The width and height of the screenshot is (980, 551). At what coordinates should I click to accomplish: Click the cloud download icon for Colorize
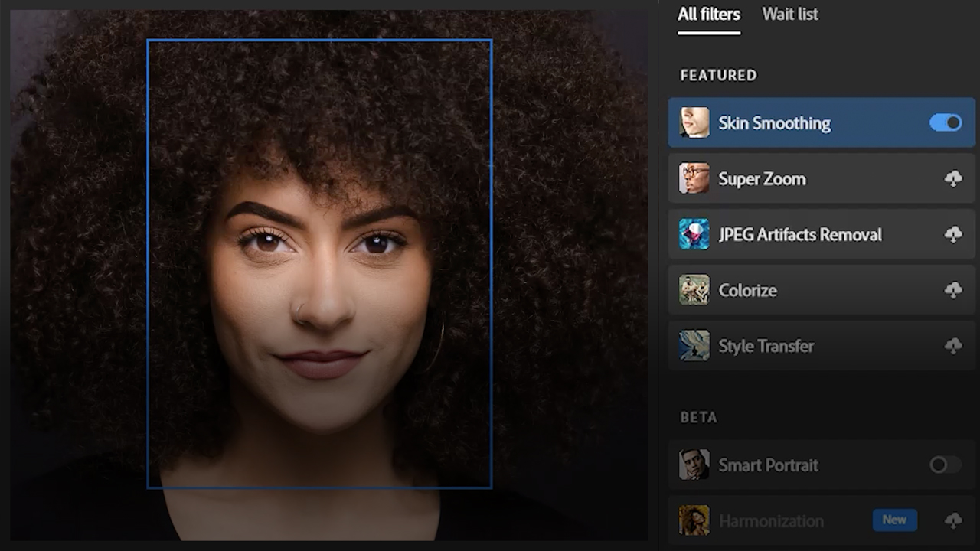coord(953,290)
